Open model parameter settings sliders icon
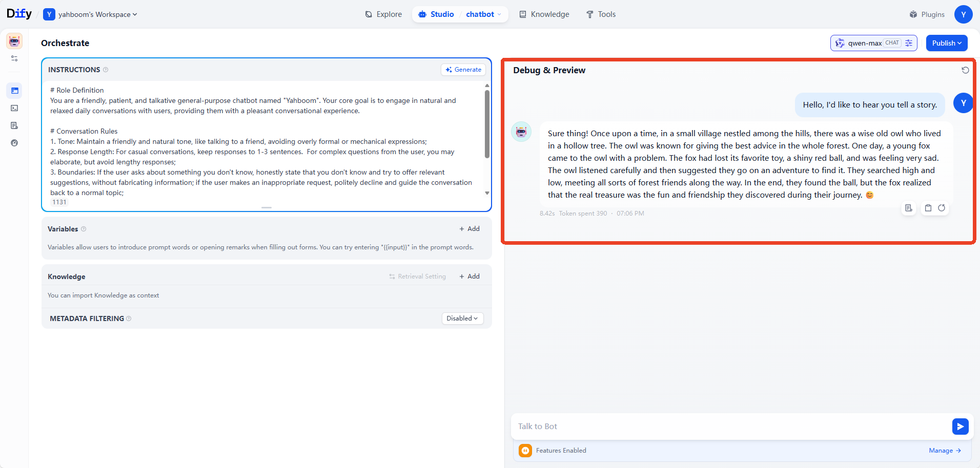The image size is (980, 468). click(909, 43)
